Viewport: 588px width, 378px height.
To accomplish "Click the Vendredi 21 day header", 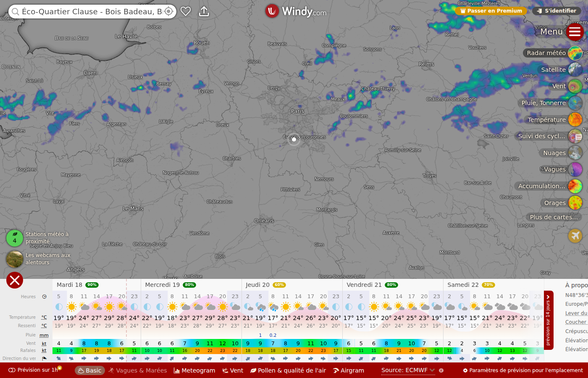I will (372, 285).
